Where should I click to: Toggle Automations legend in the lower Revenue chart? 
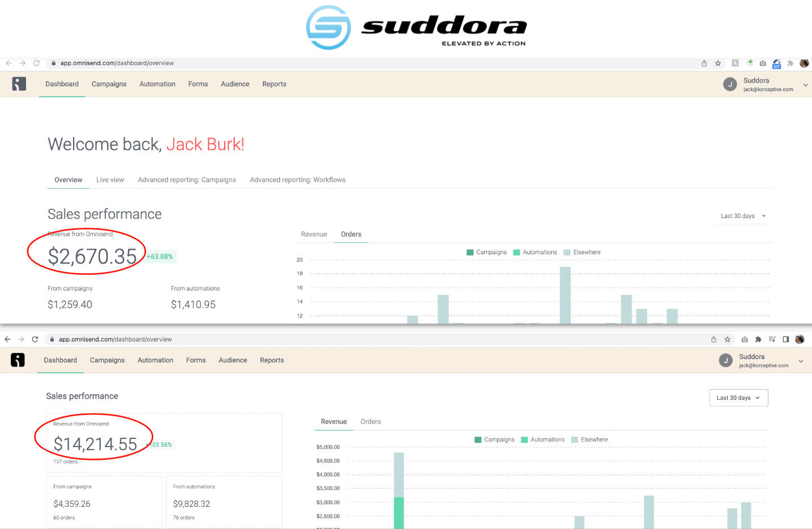tap(542, 440)
